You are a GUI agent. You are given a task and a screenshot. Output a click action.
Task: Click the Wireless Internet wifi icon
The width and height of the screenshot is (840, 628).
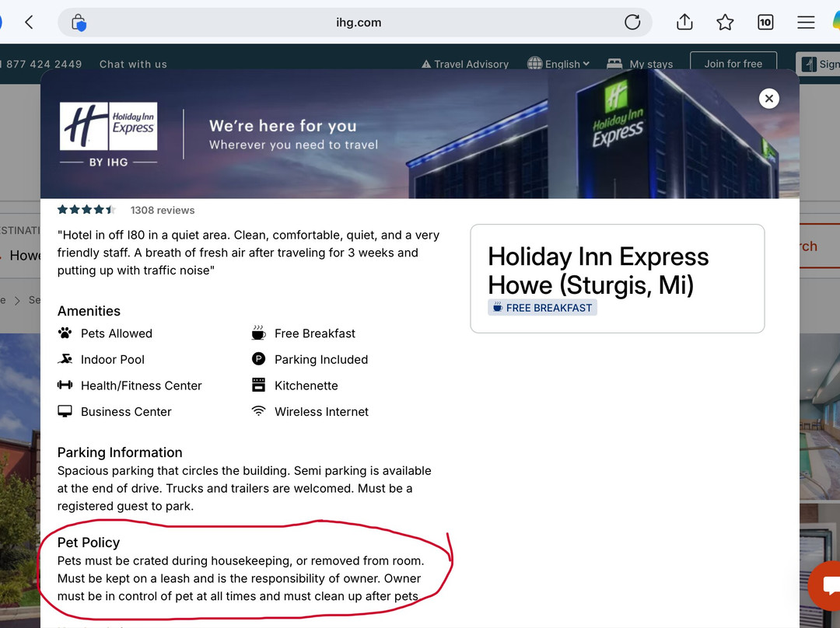258,410
